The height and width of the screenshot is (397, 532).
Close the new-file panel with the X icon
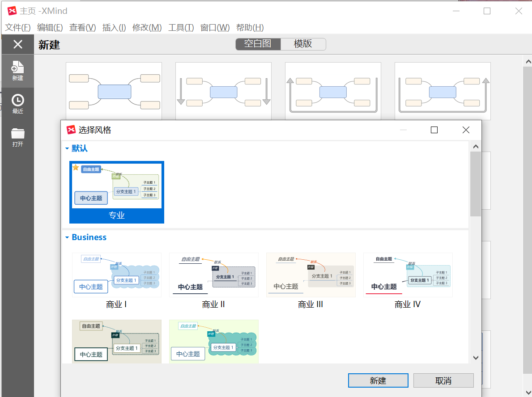tap(17, 44)
